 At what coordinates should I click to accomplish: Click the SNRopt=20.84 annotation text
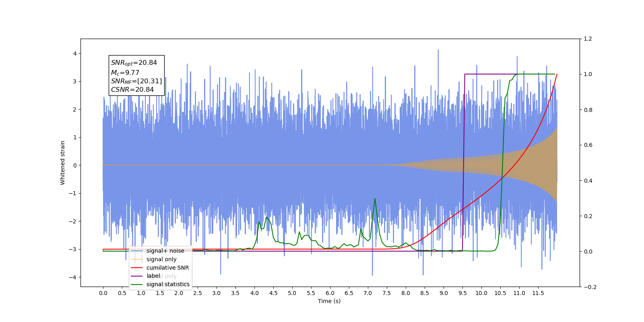134,63
